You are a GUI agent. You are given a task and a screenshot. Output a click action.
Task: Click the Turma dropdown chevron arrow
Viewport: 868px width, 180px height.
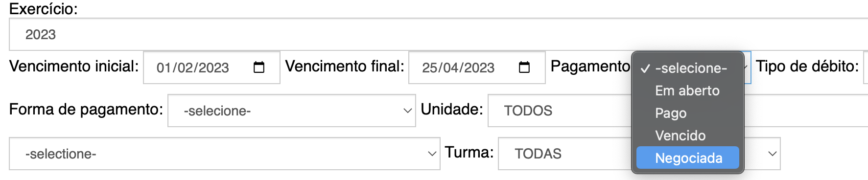(x=772, y=154)
